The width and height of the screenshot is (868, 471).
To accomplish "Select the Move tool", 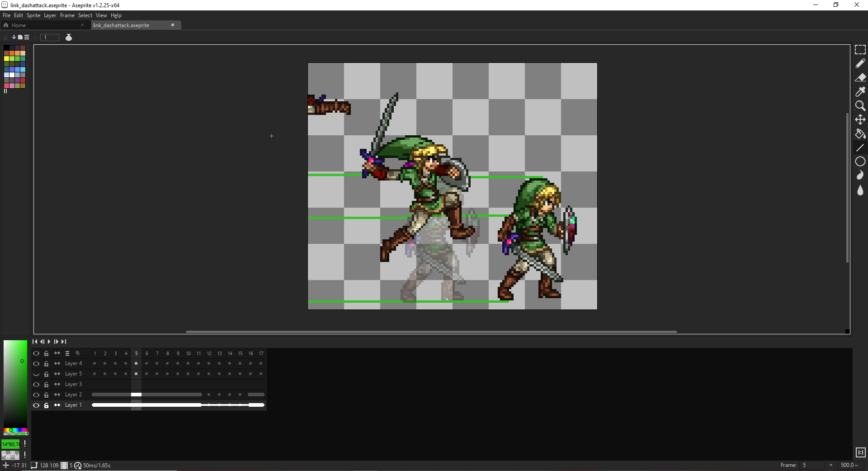I will click(860, 119).
